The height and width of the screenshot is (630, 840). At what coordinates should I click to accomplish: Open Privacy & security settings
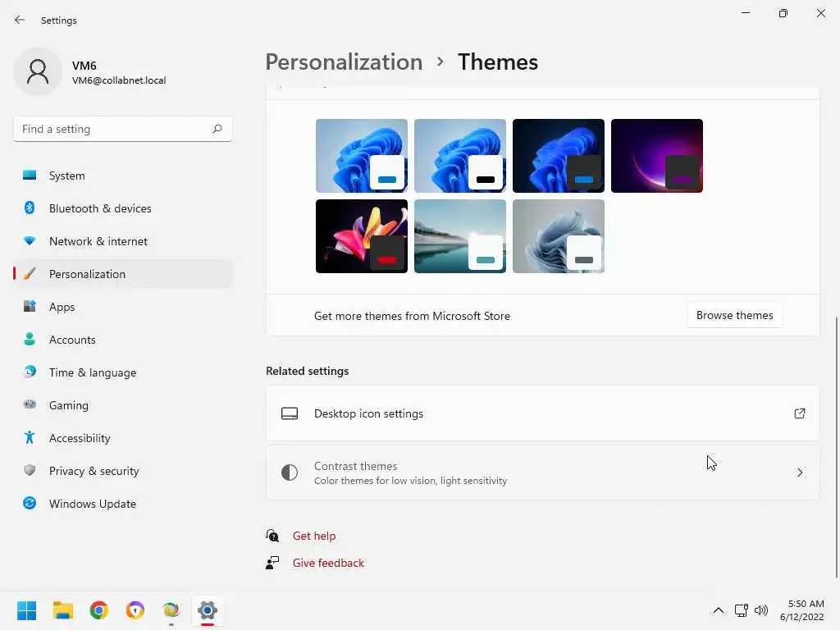[123, 470]
